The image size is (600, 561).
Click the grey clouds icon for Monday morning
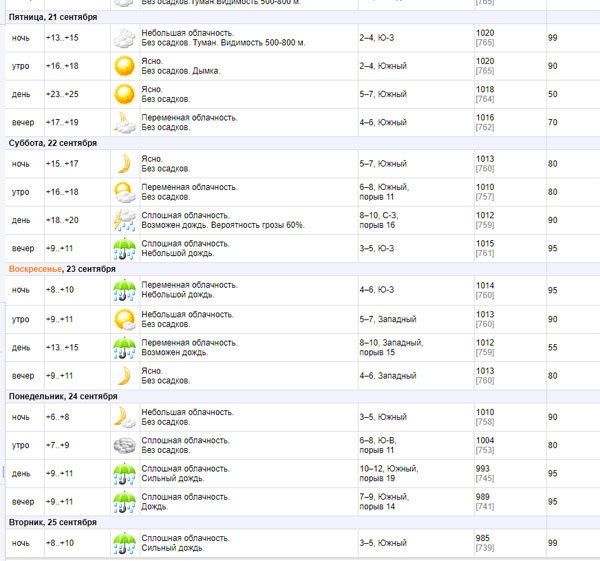(124, 445)
